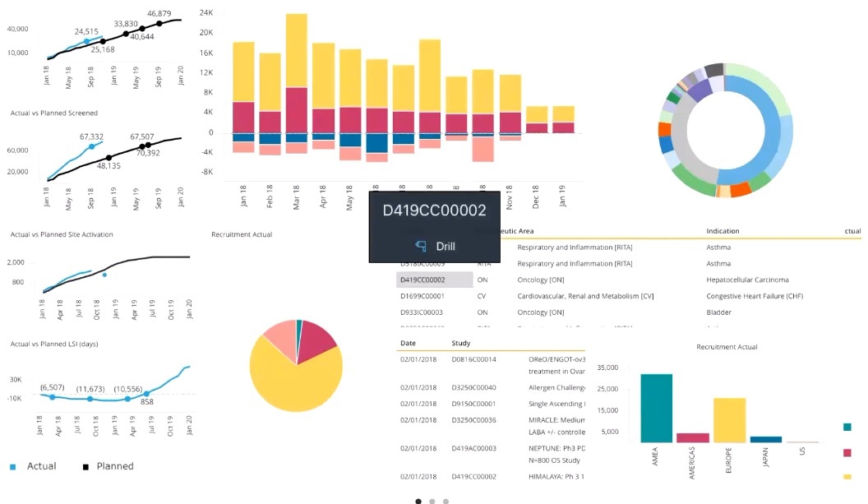
Task: Sort by the Date column header
Action: (x=409, y=343)
